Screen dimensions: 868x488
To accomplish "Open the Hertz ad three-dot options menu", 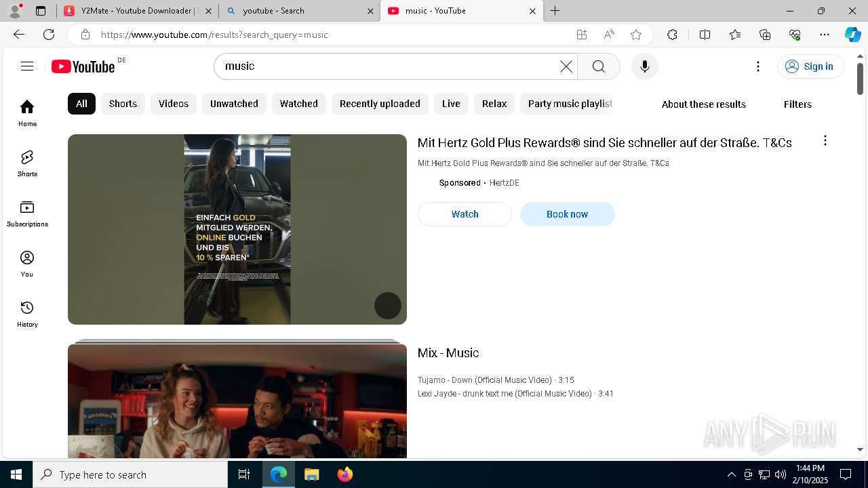I will (825, 140).
